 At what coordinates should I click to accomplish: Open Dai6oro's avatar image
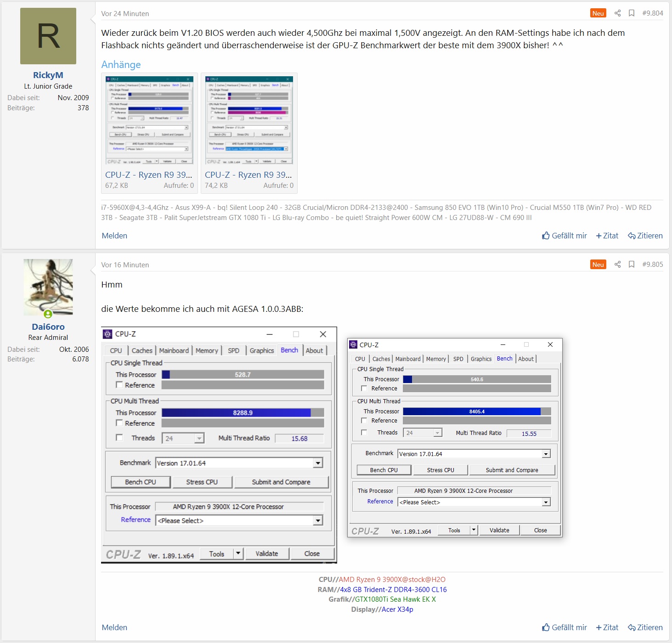(48, 287)
